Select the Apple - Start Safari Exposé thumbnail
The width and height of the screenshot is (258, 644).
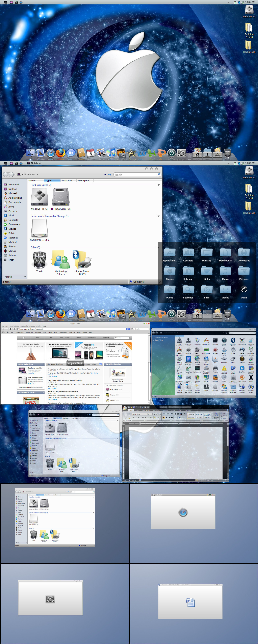183,511
